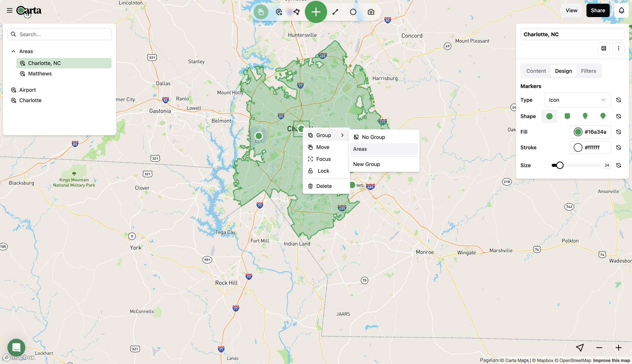632x364 pixels.
Task: Select the square marker shape
Action: (x=567, y=116)
